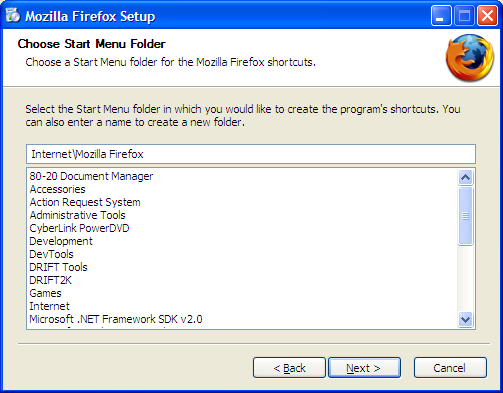Select the 80-20 Document Manager folder
Viewport: 503px width, 393px height.
coord(91,176)
